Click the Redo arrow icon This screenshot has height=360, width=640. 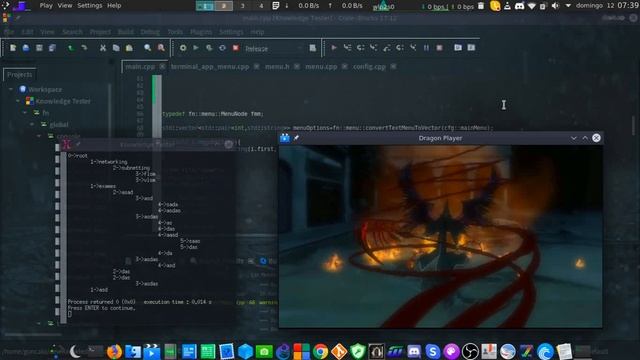point(84,48)
